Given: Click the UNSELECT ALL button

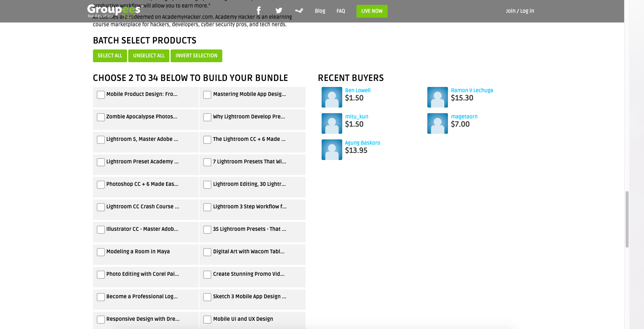Looking at the screenshot, I should click(x=149, y=56).
